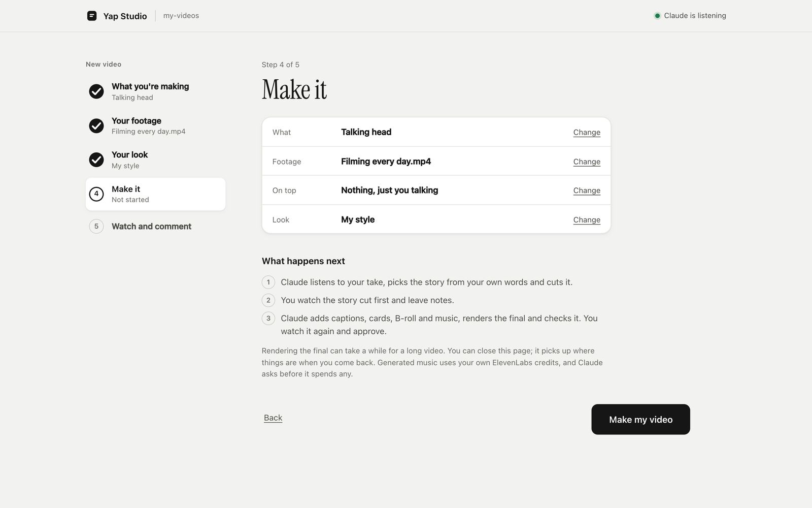The height and width of the screenshot is (508, 812).
Task: Jump to Watch and comment step
Action: point(155,226)
